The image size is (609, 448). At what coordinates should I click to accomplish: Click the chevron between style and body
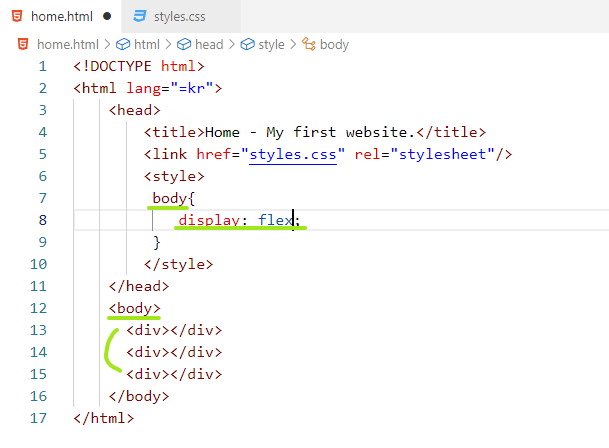[293, 44]
